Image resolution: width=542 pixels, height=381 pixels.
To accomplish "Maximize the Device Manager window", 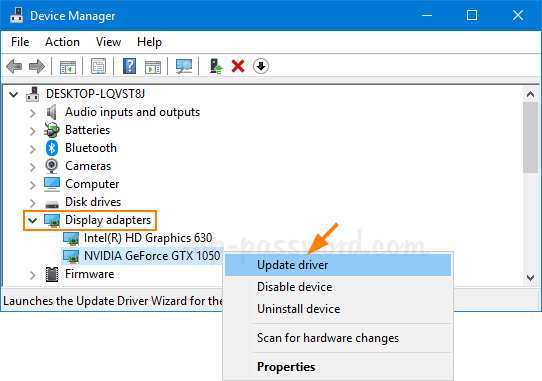I will (x=472, y=15).
